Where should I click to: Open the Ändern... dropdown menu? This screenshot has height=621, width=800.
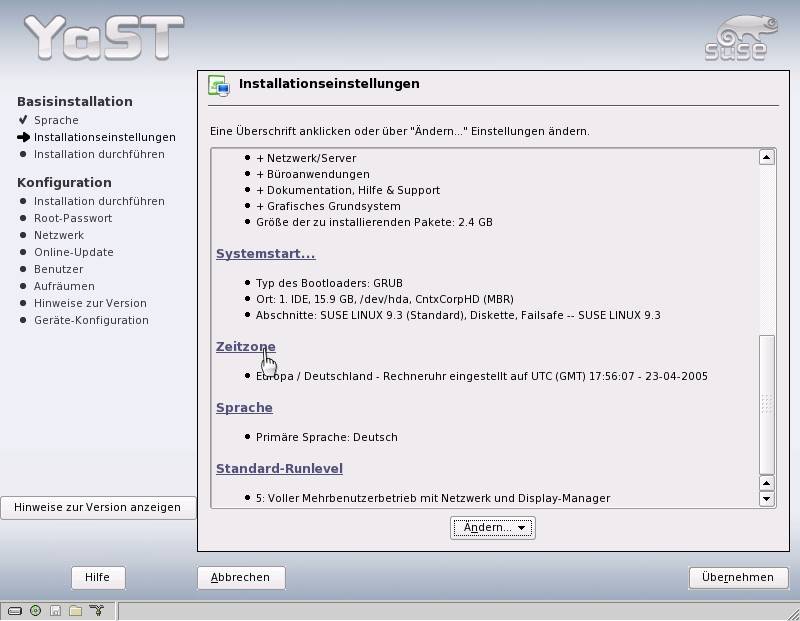[x=493, y=528]
